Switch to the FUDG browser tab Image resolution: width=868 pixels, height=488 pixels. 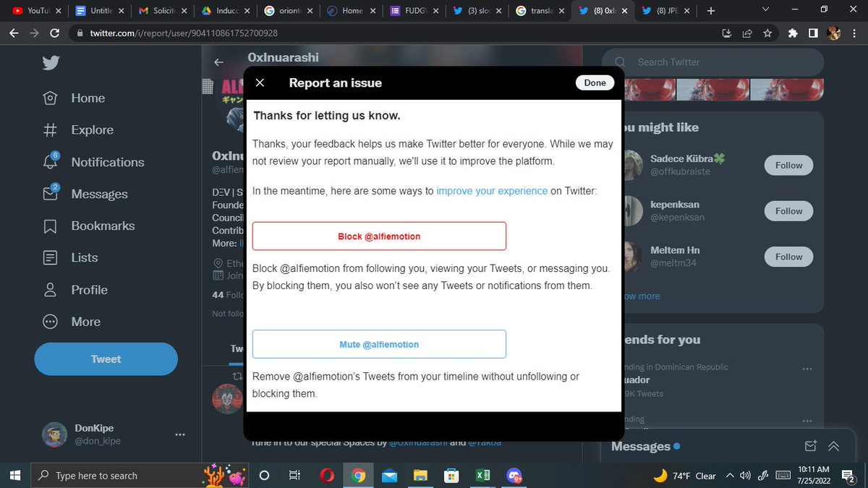point(414,11)
